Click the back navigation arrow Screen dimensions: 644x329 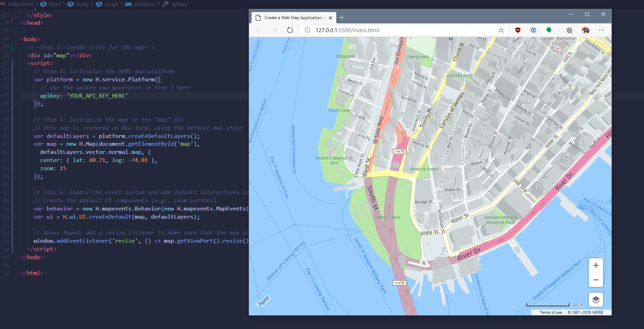(x=259, y=30)
